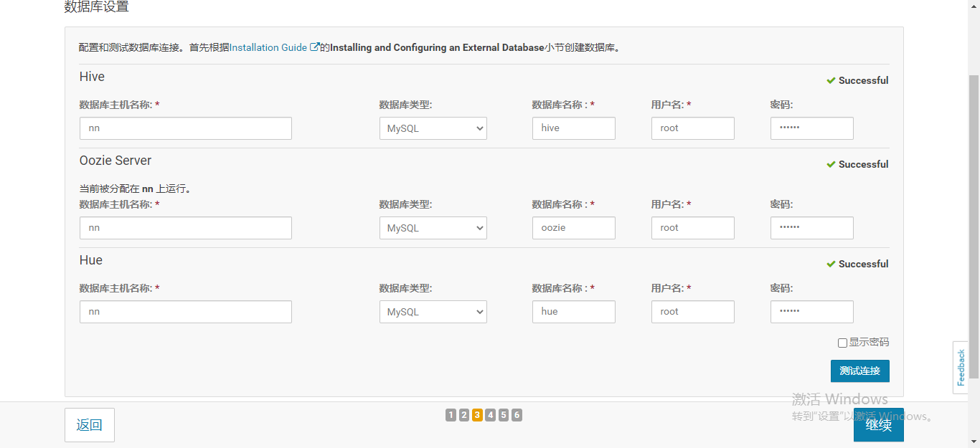The width and height of the screenshot is (980, 448).
Task: Open the Hue database type dropdown
Action: (x=433, y=312)
